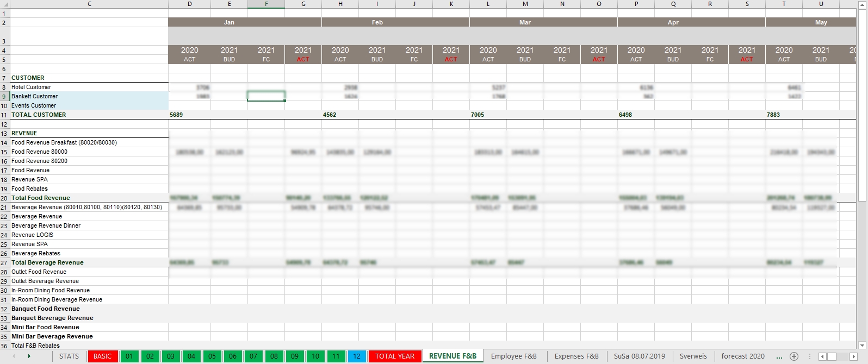Viewport: 868px width, 364px height.
Task: Click horizontal scrollbar right arrow
Action: (853, 356)
